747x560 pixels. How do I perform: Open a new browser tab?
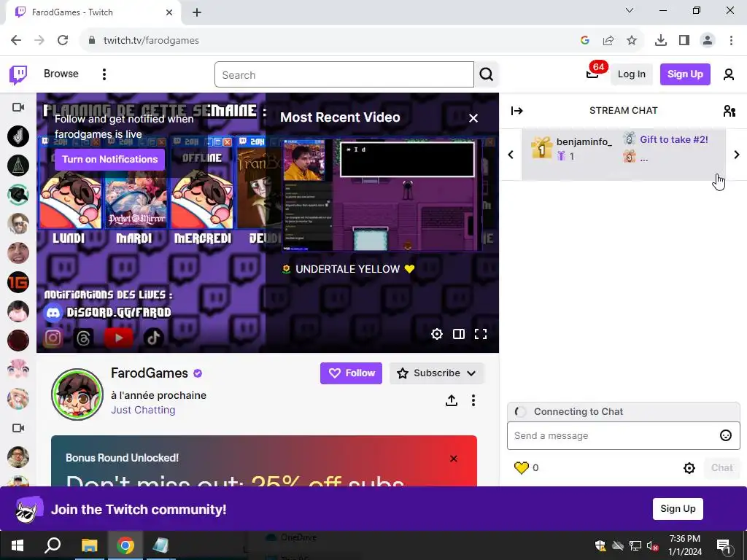coord(197,12)
